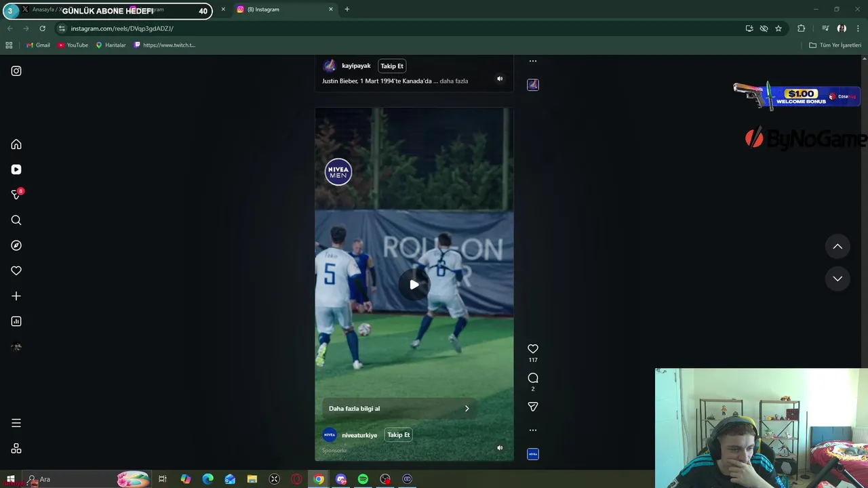
Task: Open Reels from the Instagram sidebar
Action: [16, 169]
